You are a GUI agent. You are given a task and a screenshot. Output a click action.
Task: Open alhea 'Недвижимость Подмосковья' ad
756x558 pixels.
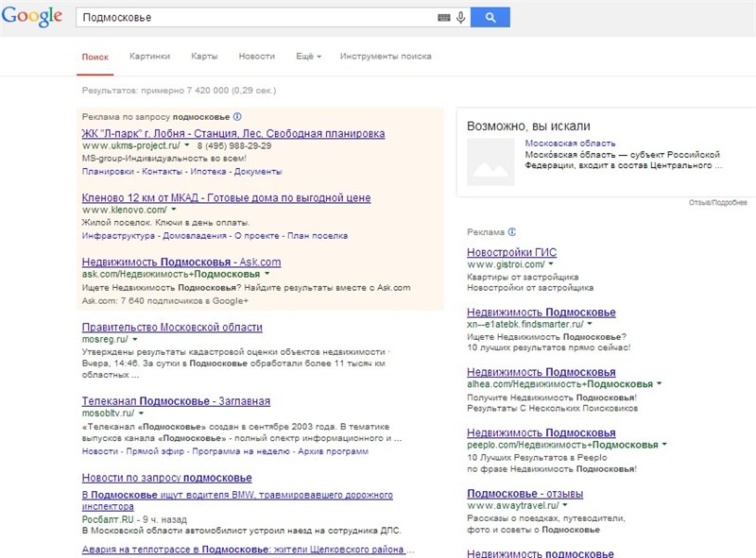pyautogui.click(x=541, y=372)
